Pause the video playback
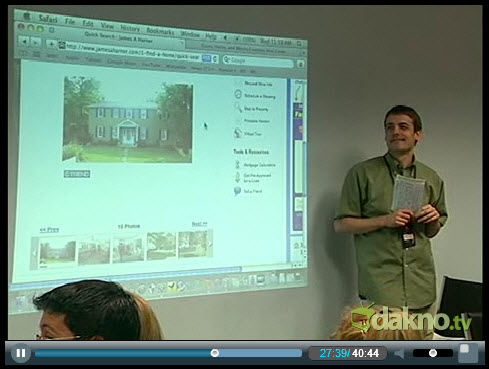 [21, 353]
